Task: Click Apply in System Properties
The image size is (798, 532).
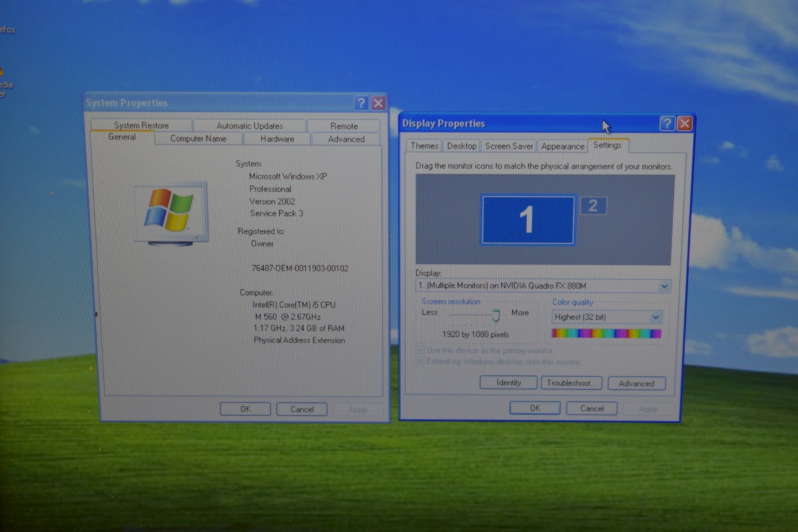Action: (x=358, y=410)
